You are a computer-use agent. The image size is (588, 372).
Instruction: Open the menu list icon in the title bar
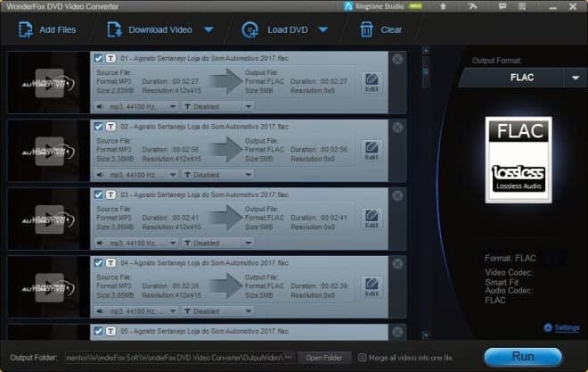(521, 6)
